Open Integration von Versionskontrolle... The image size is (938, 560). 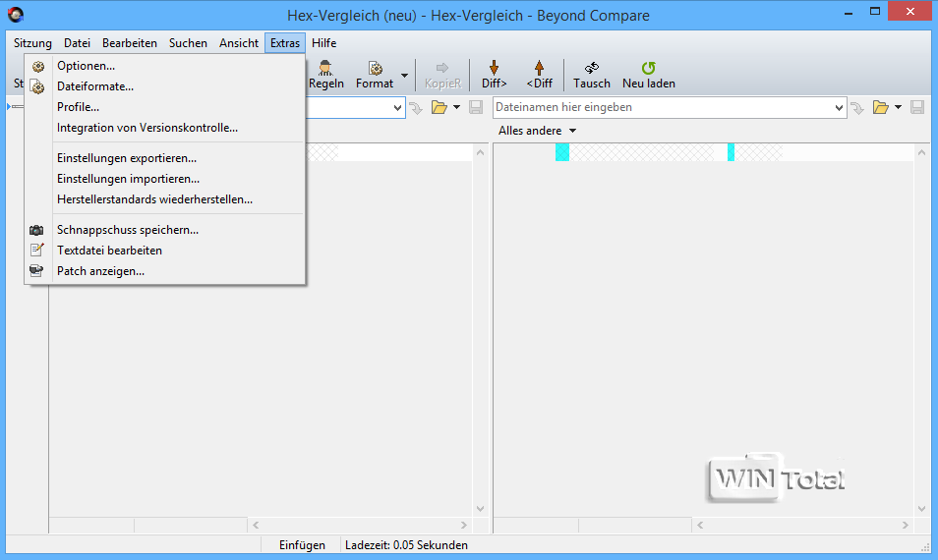[x=164, y=128]
